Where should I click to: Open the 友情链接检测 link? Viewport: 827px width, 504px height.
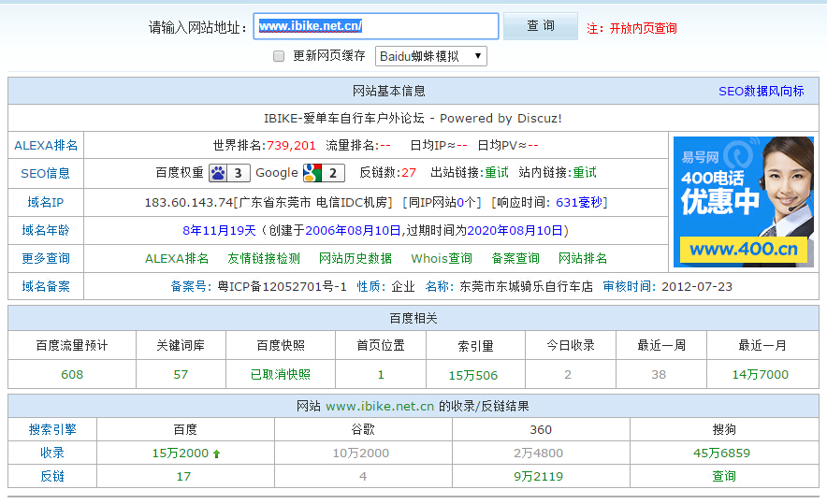point(264,258)
